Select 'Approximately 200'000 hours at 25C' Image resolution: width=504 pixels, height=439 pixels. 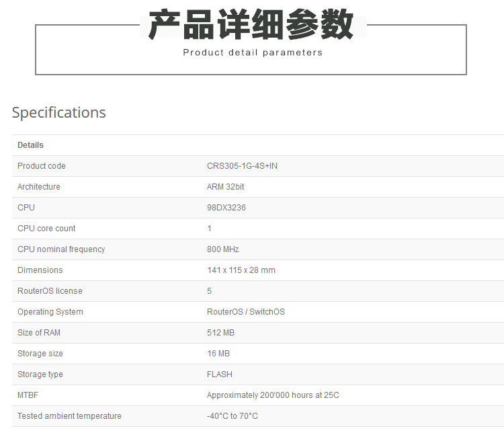274,395
